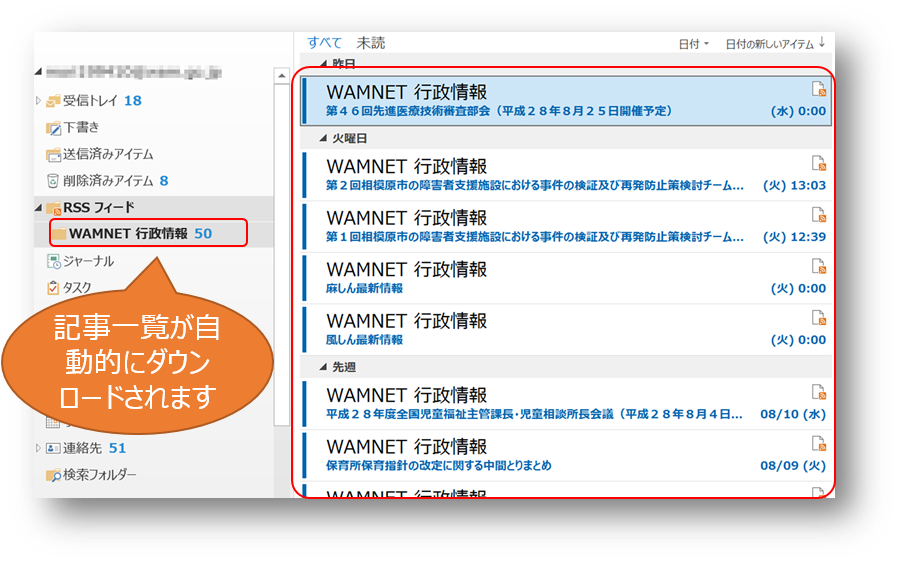This screenshot has height=563, width=900.
Task: Click the (火) 12:39 timestamp
Action: point(794,237)
